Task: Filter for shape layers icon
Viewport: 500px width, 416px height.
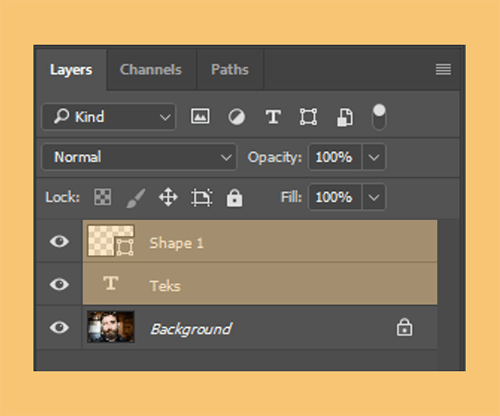Action: (x=308, y=117)
